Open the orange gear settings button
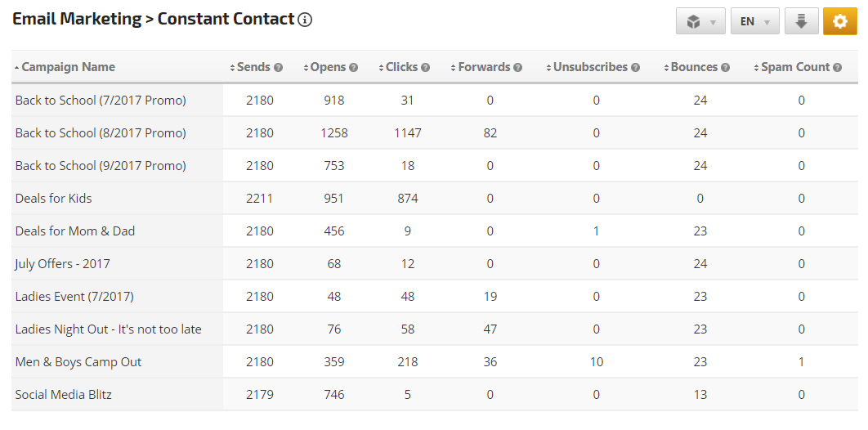 pos(839,21)
